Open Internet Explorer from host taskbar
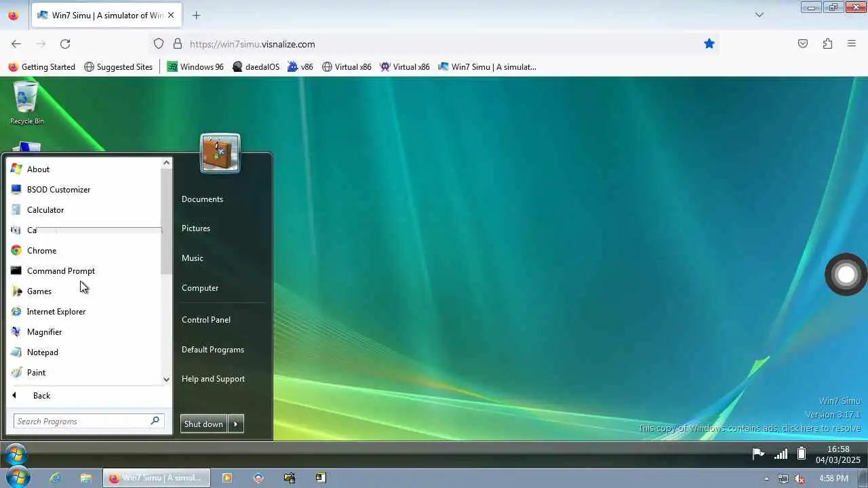This screenshot has height=488, width=868. (x=54, y=478)
